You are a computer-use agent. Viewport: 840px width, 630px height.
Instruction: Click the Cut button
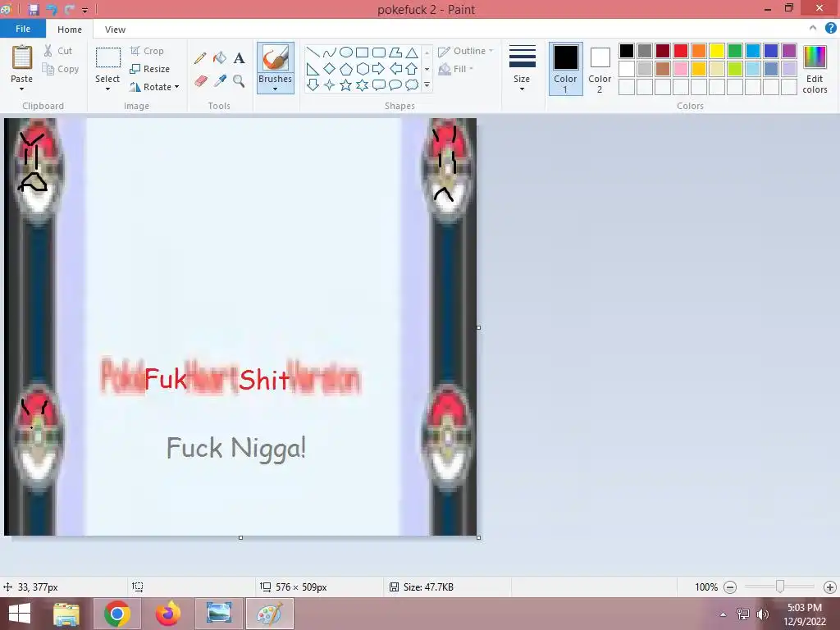pos(58,51)
